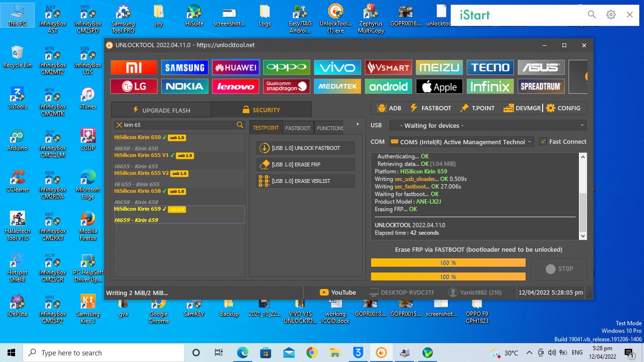This screenshot has height=362, width=644.
Task: Select the Spreadtrum brand logo
Action: click(541, 86)
